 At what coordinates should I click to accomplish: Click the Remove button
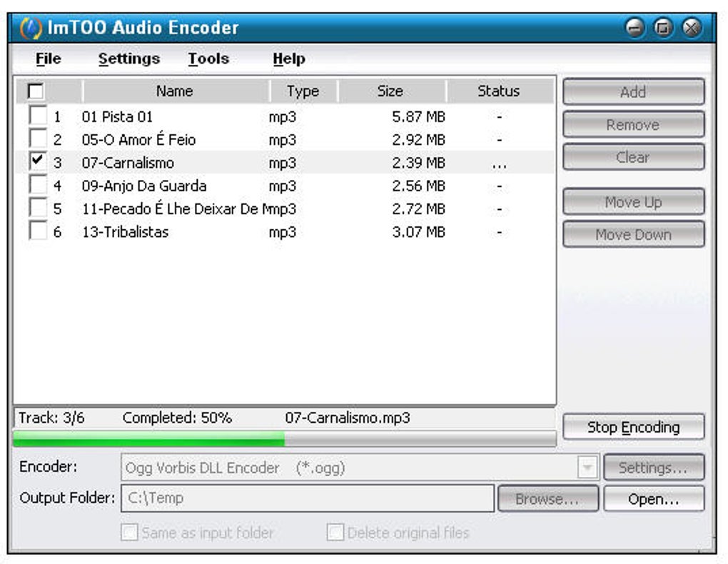pyautogui.click(x=633, y=124)
